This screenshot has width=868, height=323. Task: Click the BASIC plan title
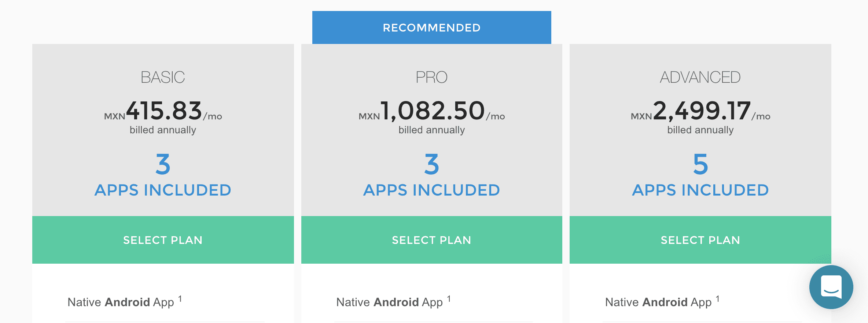162,77
